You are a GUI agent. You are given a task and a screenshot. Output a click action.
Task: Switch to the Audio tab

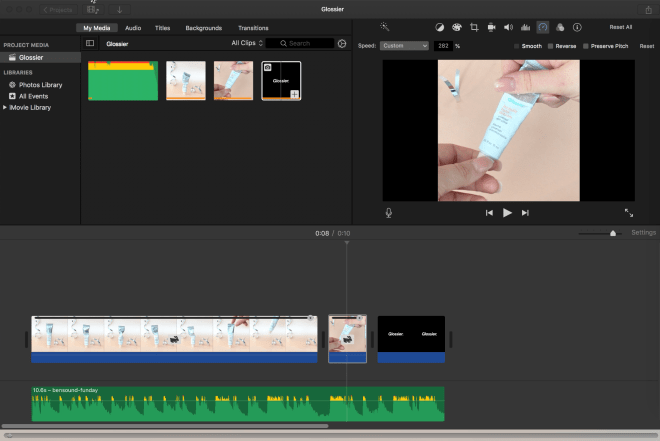pos(133,28)
